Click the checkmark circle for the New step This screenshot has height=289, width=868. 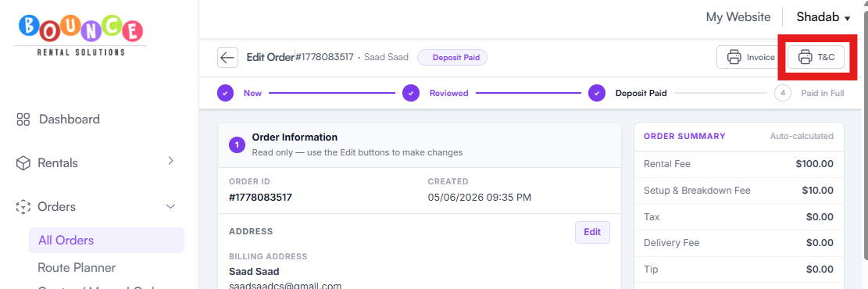point(225,93)
